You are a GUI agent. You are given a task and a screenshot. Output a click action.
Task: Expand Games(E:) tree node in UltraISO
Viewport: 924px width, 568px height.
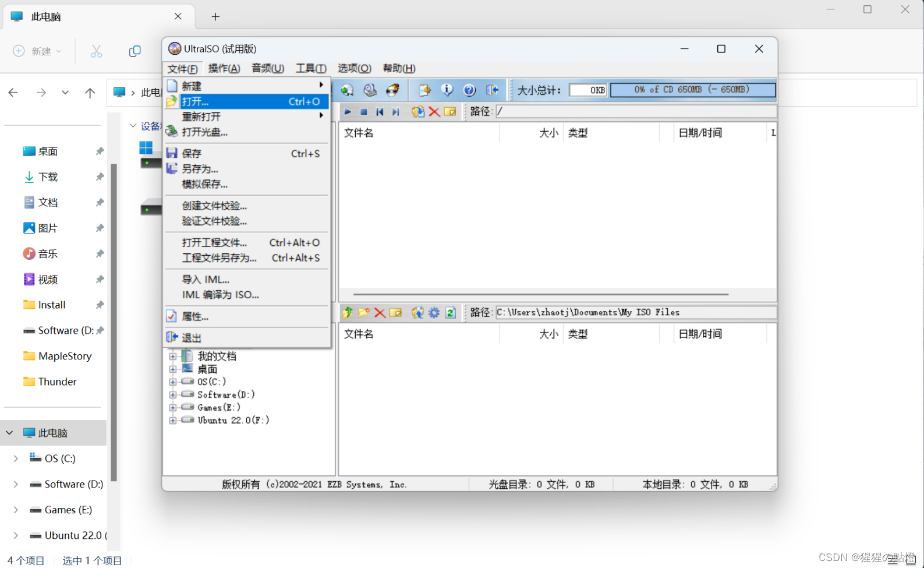pyautogui.click(x=173, y=408)
